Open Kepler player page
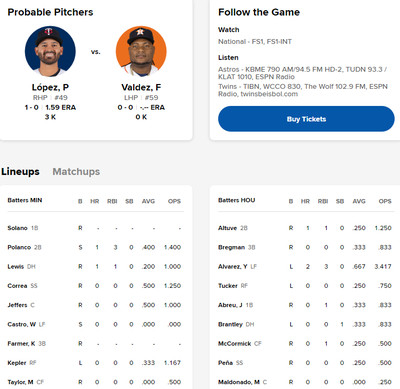Image resolution: width=400 pixels, height=389 pixels. pyautogui.click(x=17, y=363)
